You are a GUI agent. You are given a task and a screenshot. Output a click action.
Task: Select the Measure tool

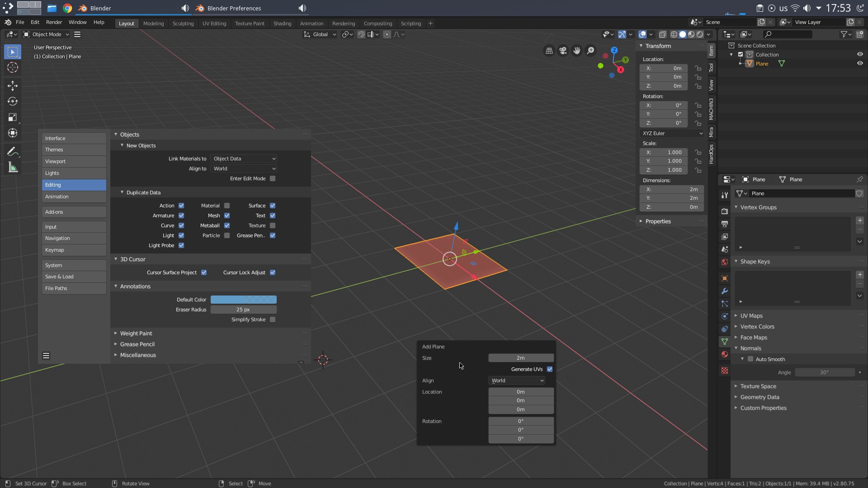[12, 168]
